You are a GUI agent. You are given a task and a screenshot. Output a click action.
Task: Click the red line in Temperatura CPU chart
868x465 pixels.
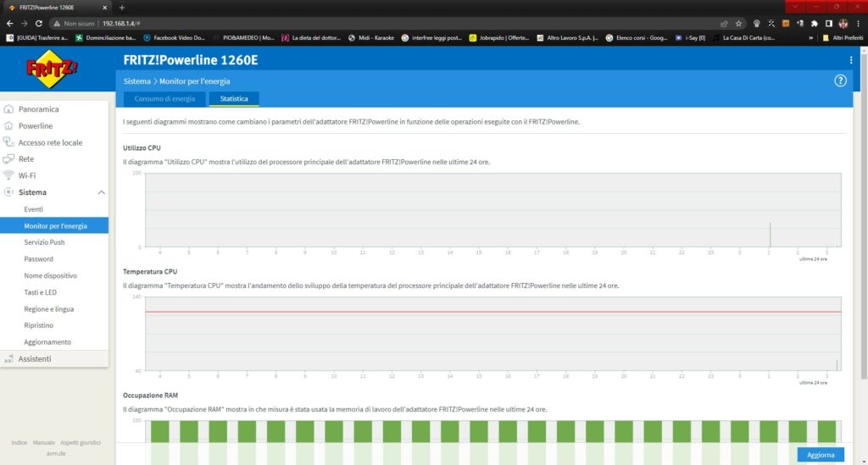pyautogui.click(x=492, y=312)
